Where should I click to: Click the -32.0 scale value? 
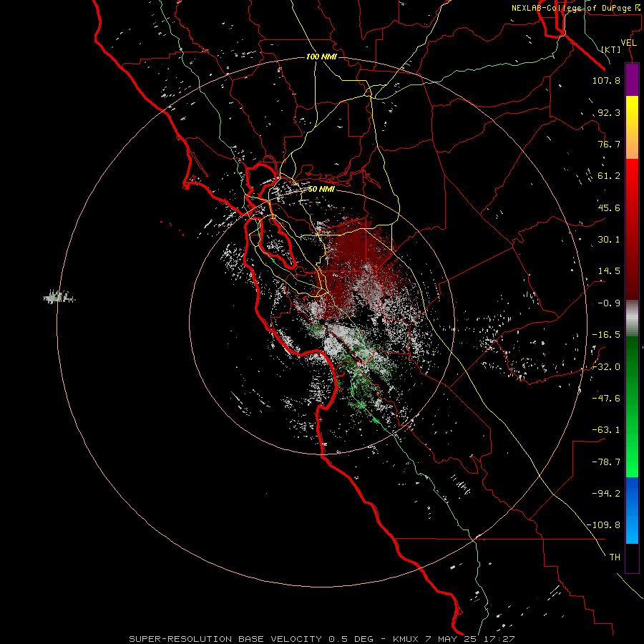606,367
